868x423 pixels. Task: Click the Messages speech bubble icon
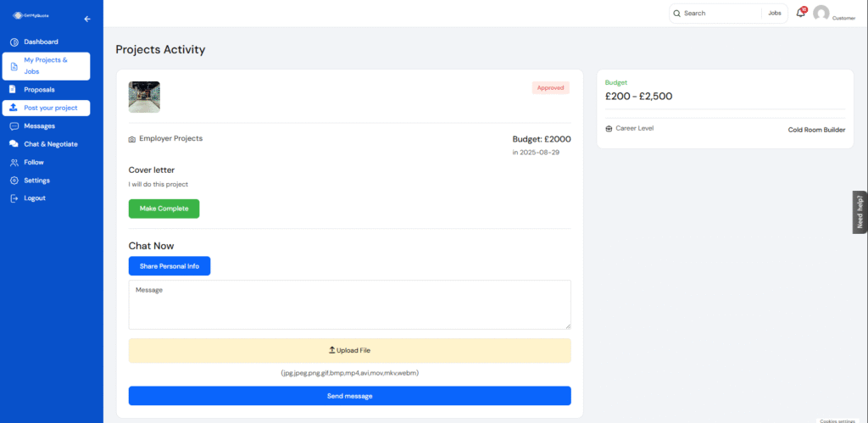(14, 125)
